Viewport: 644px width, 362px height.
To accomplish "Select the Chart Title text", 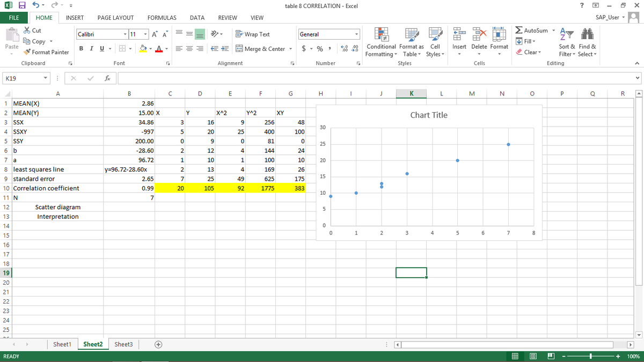I will coord(429,115).
